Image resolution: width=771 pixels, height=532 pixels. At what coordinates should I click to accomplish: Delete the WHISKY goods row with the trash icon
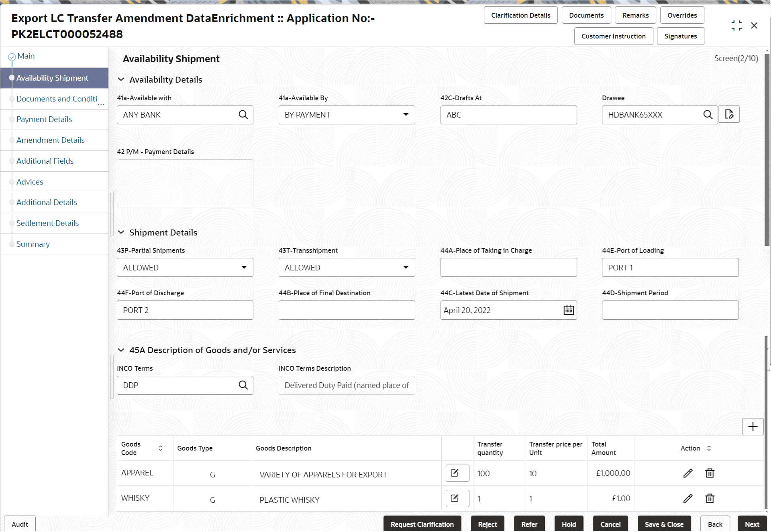pyautogui.click(x=709, y=498)
